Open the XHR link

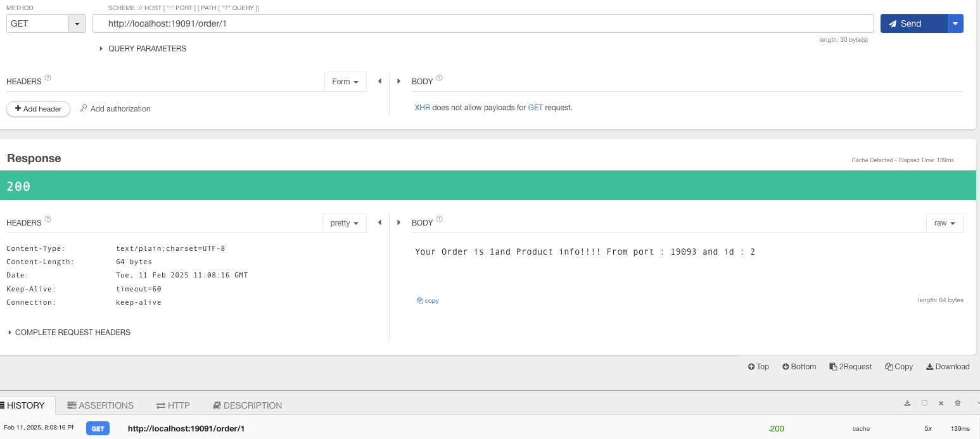(423, 108)
